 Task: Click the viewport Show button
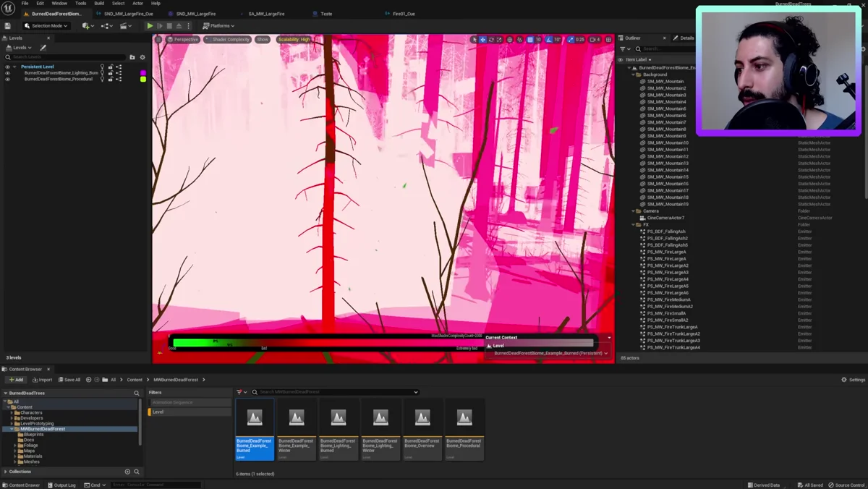[263, 39]
